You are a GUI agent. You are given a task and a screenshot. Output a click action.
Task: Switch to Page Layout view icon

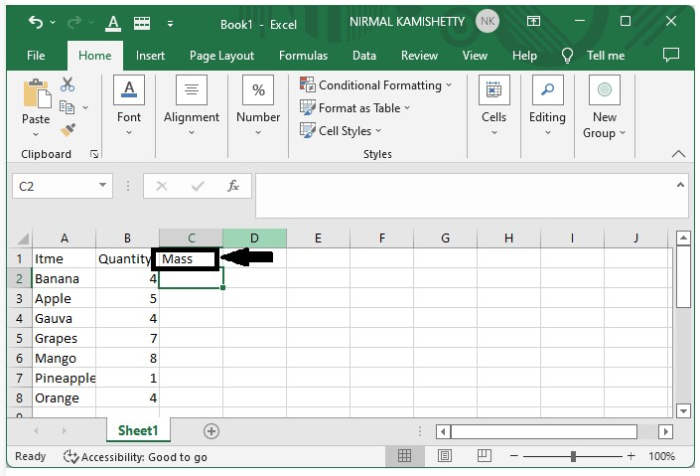tap(445, 456)
